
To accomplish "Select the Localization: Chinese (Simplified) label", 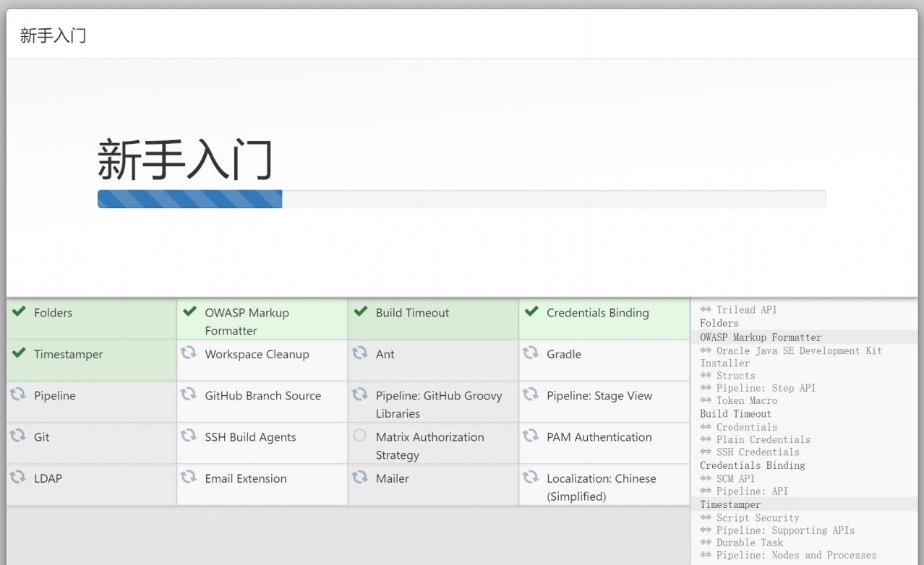I will 602,487.
